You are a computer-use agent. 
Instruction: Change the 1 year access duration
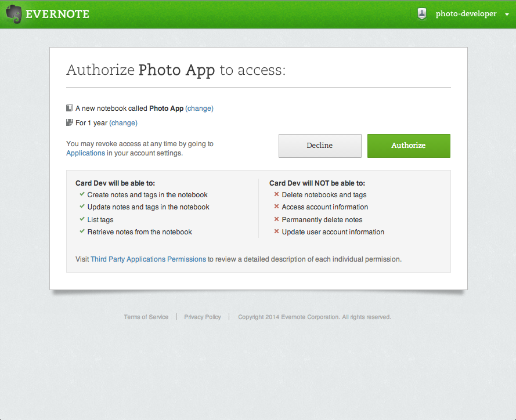(x=123, y=123)
